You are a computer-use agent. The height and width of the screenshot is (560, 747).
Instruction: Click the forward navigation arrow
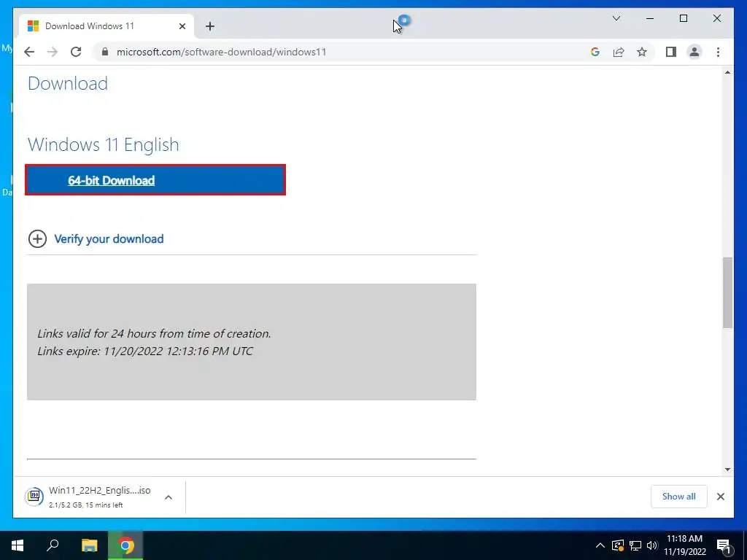click(x=53, y=52)
